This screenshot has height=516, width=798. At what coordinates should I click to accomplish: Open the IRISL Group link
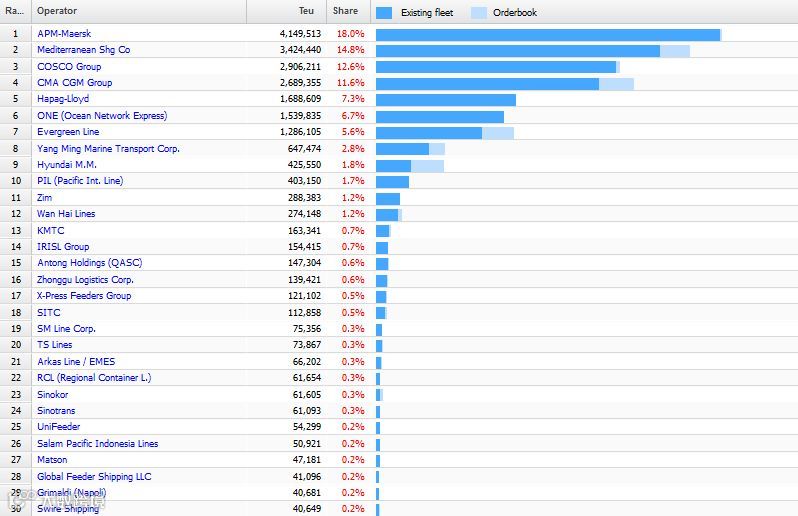63,247
